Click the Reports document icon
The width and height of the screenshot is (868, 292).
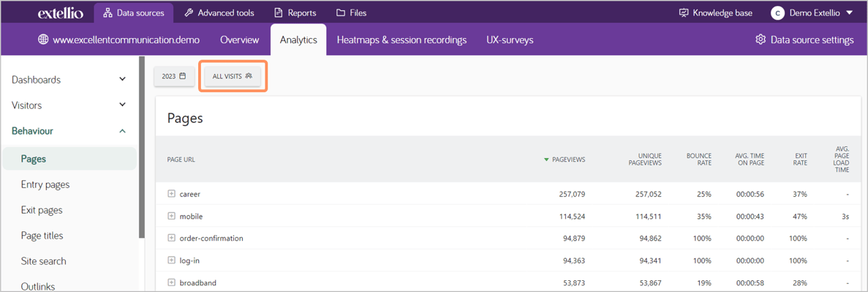[x=279, y=12]
